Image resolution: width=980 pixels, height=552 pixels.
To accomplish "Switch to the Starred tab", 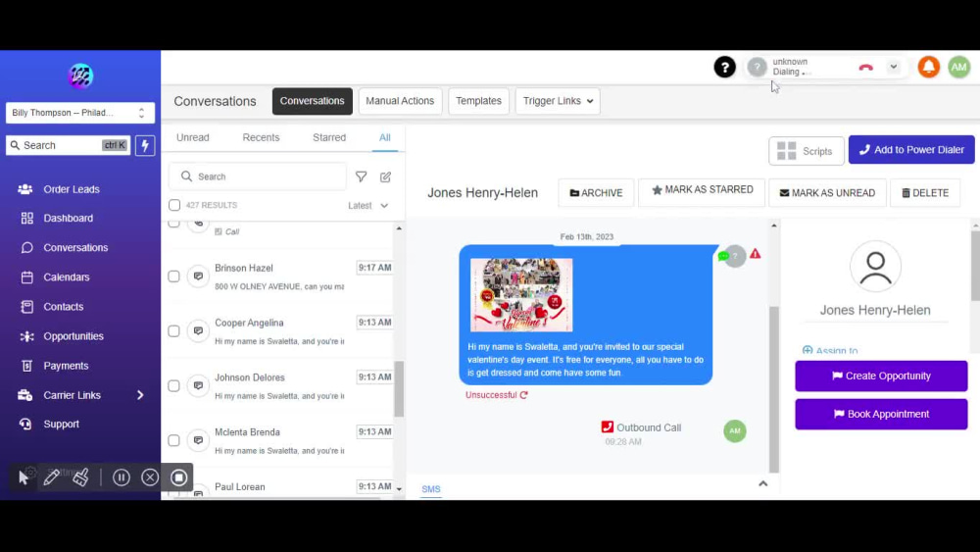I will coord(328,137).
